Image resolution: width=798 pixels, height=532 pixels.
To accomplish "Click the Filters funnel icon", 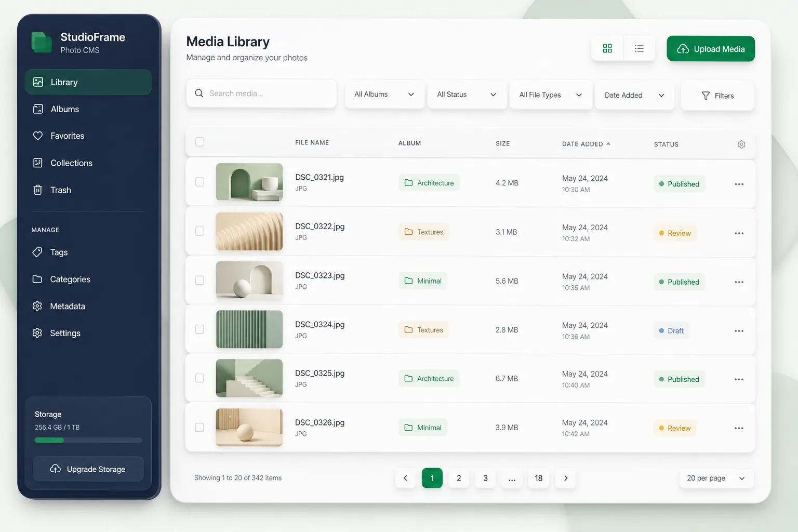I will pyautogui.click(x=706, y=96).
